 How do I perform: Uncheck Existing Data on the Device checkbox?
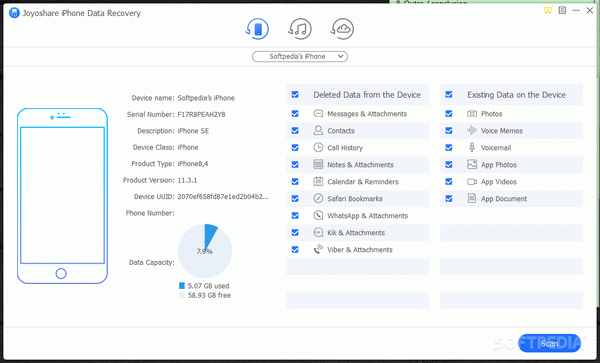(x=449, y=94)
